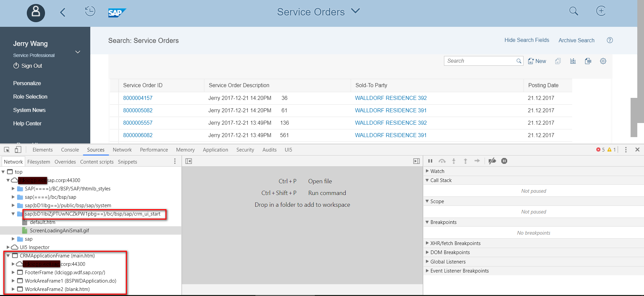Open the Performance tab
Screen dimensions: 644x296
pos(154,150)
